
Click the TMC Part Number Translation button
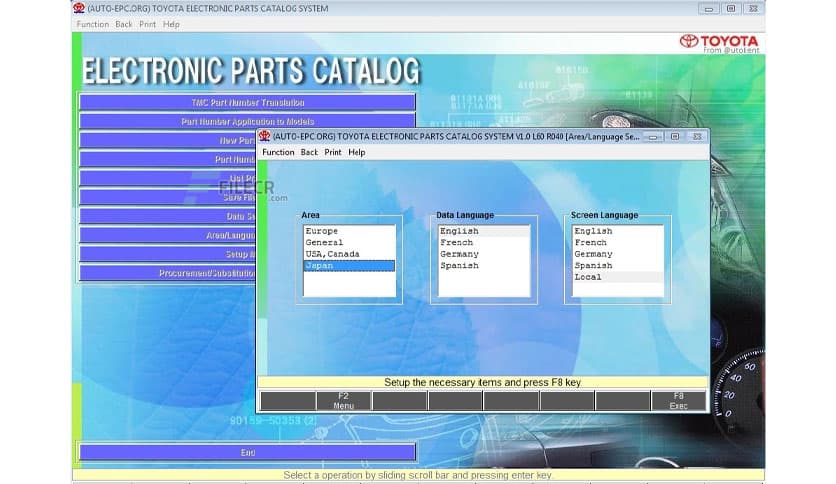click(247, 102)
